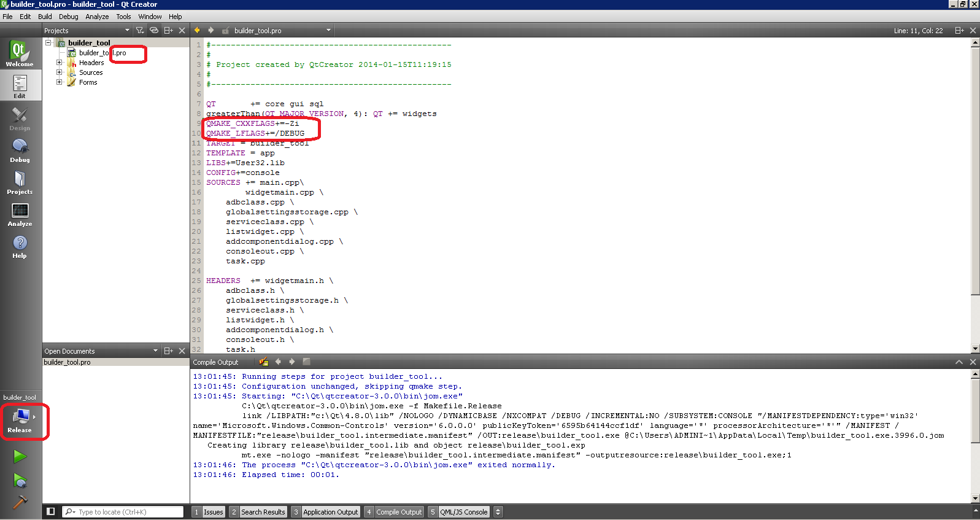Run the project with the green arrow
The width and height of the screenshot is (980, 520).
coord(20,456)
